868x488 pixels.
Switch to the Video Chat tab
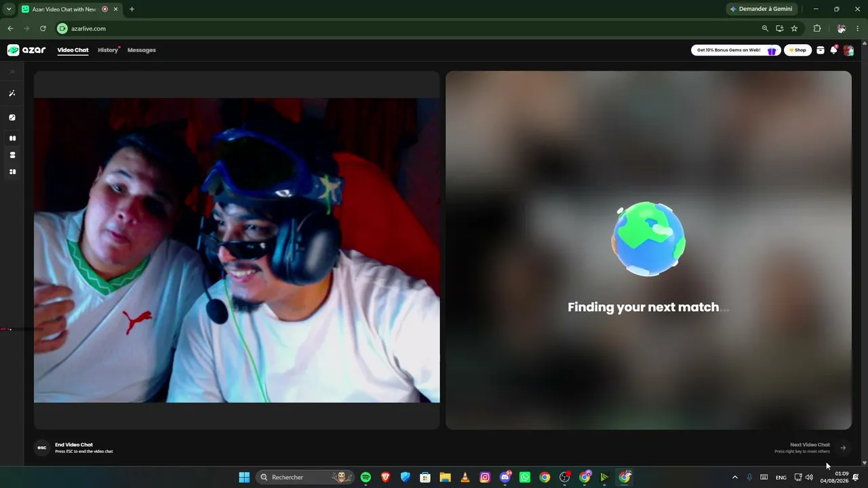coord(73,50)
